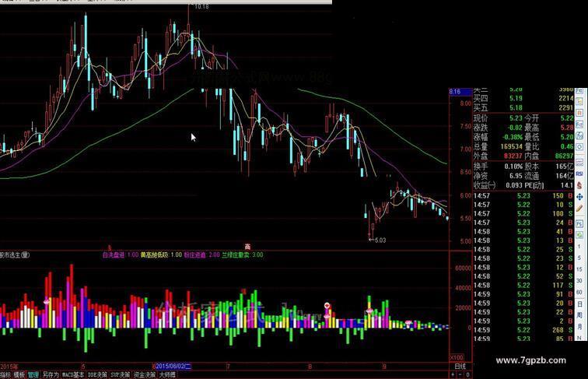The image size is (588, 379).
Task: Click the upper Fs icon below R icon
Action: (x=579, y=125)
